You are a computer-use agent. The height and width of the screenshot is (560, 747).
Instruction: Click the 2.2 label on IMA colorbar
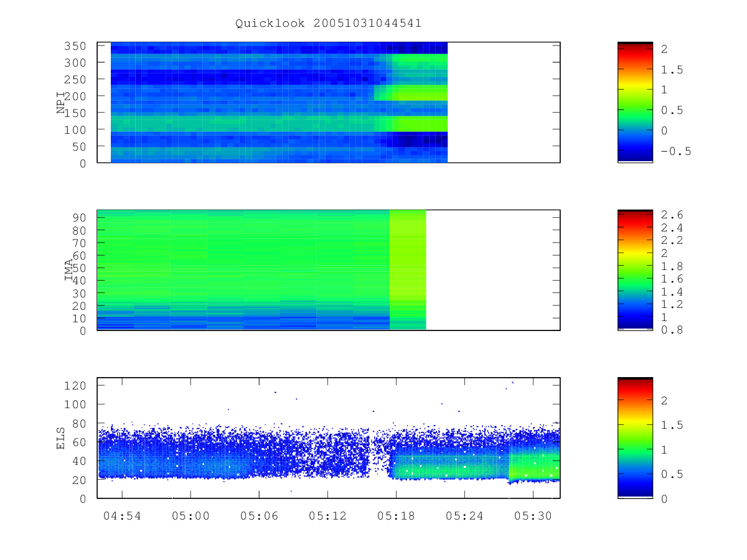point(673,240)
